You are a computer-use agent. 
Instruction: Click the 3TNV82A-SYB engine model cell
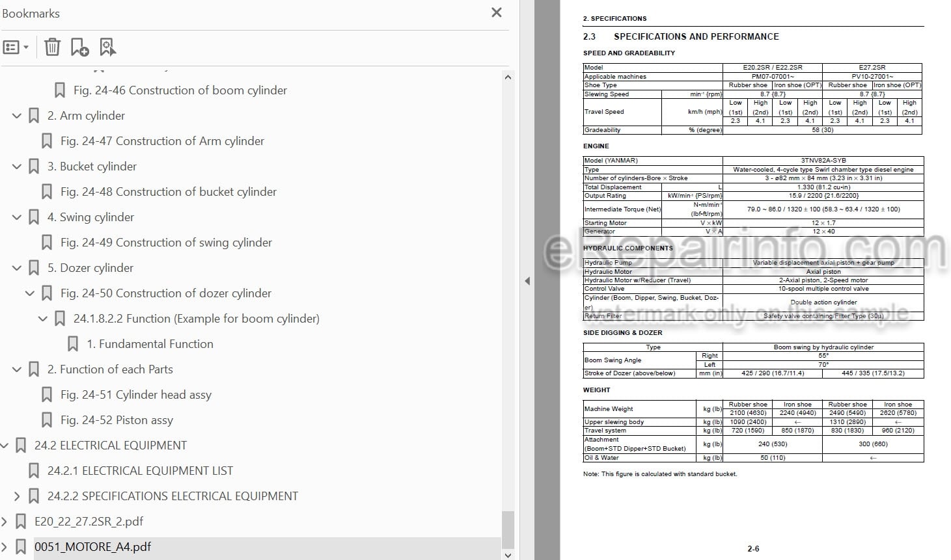(823, 160)
